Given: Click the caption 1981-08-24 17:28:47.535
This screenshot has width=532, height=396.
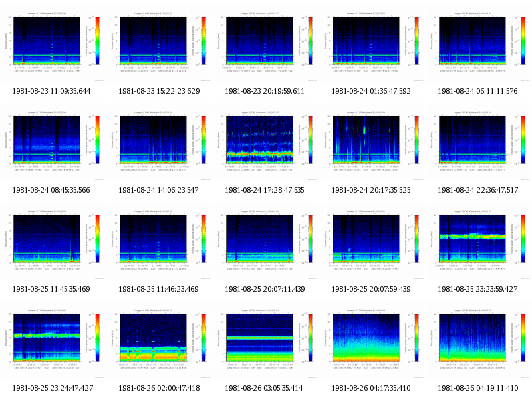Looking at the screenshot, I should coord(265,190).
